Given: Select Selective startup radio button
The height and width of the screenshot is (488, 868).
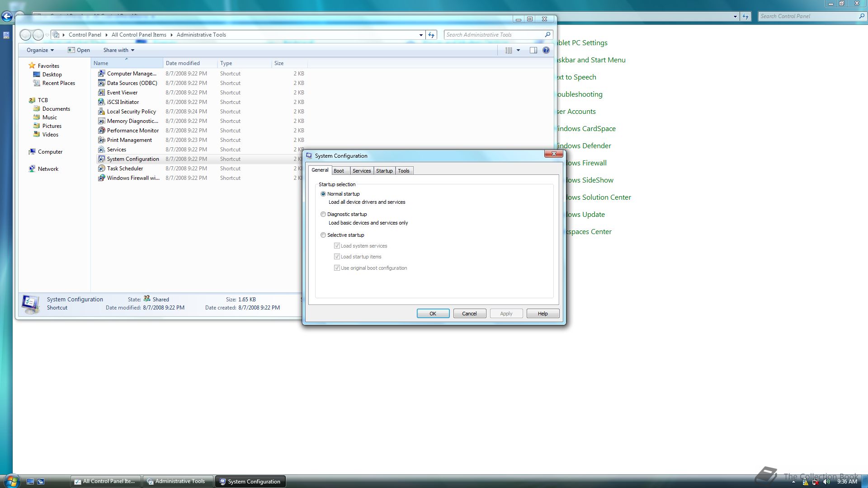Looking at the screenshot, I should (323, 235).
